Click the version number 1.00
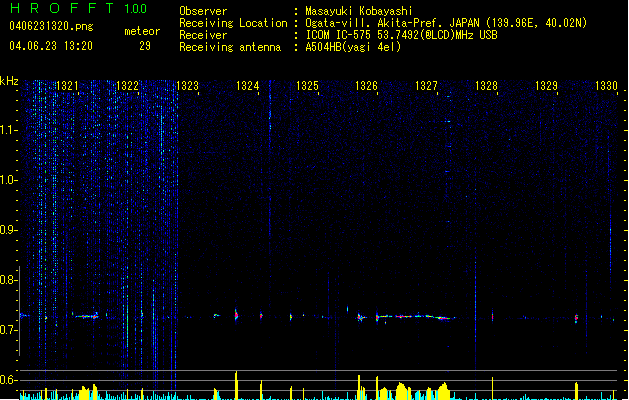629x400 pixels. (136, 8)
